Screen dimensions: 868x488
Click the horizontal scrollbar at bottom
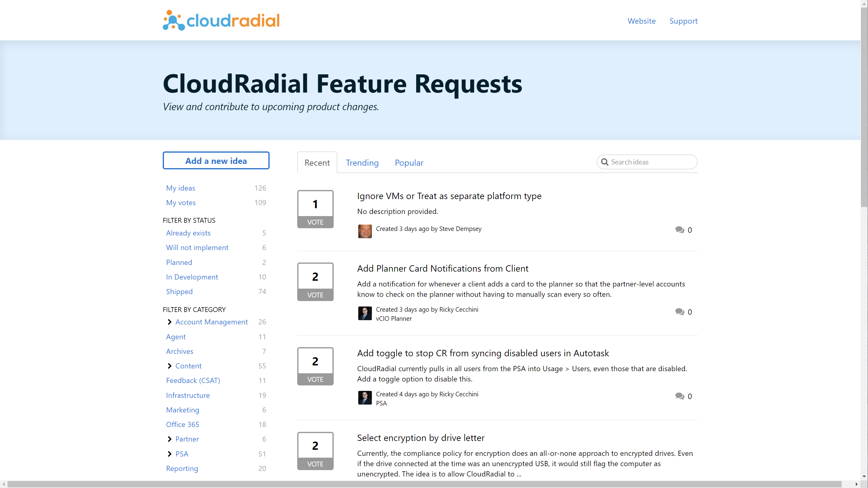424,484
